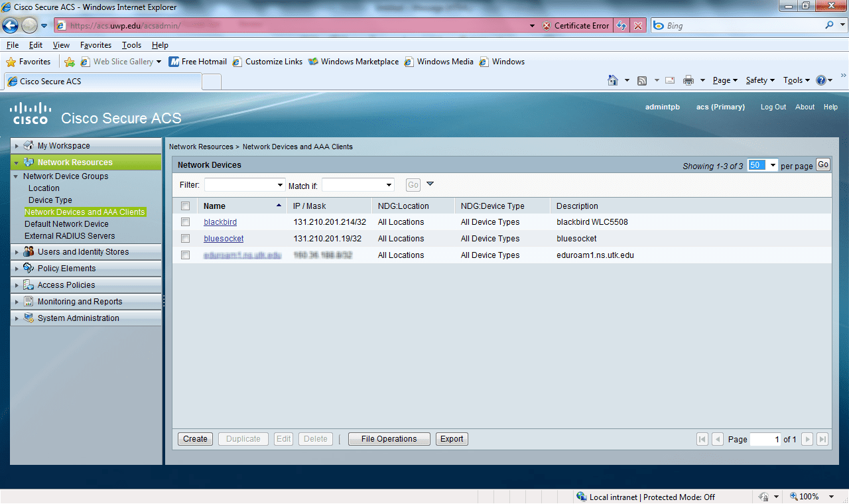Screen dimensions: 849x504
Task: Open the File menu
Action: [13, 45]
